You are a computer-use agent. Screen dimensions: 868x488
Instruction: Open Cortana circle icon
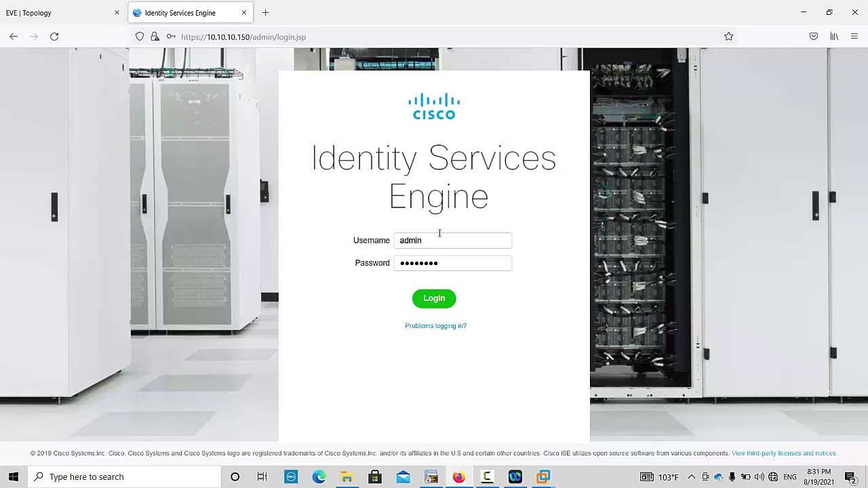pos(235,476)
